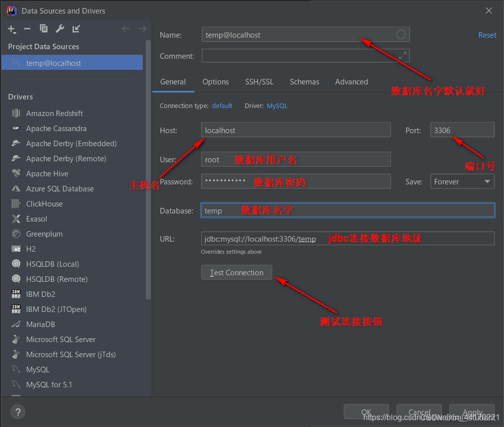Screen dimensions: 504x427
Task: Click the color circle in Name field
Action: [400, 34]
